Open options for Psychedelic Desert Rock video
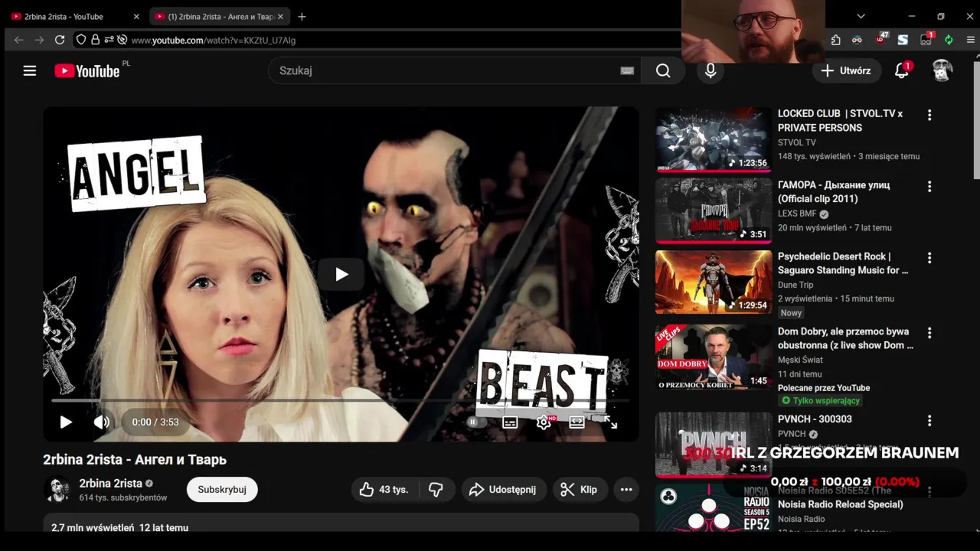Screen dimensions: 980x551 click(929, 258)
